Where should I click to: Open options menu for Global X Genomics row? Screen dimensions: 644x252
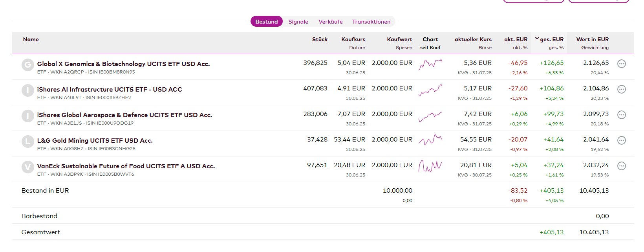[621, 64]
